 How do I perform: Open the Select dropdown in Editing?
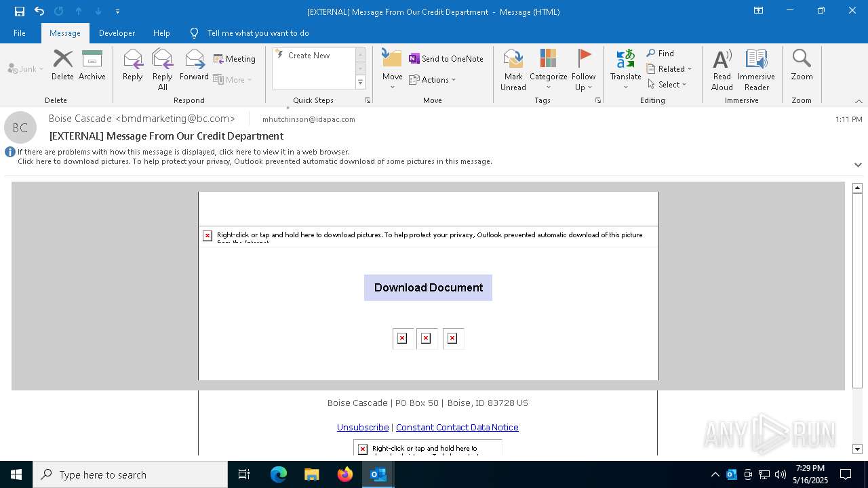(x=667, y=85)
